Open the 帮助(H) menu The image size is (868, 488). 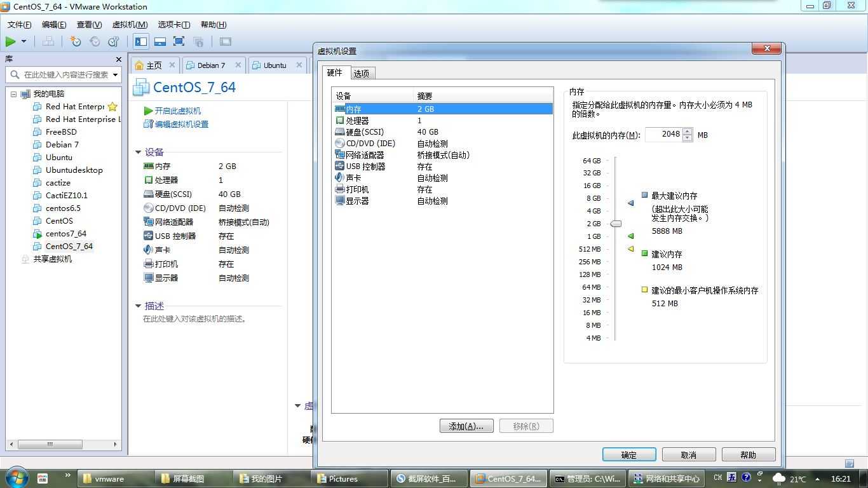coord(214,25)
